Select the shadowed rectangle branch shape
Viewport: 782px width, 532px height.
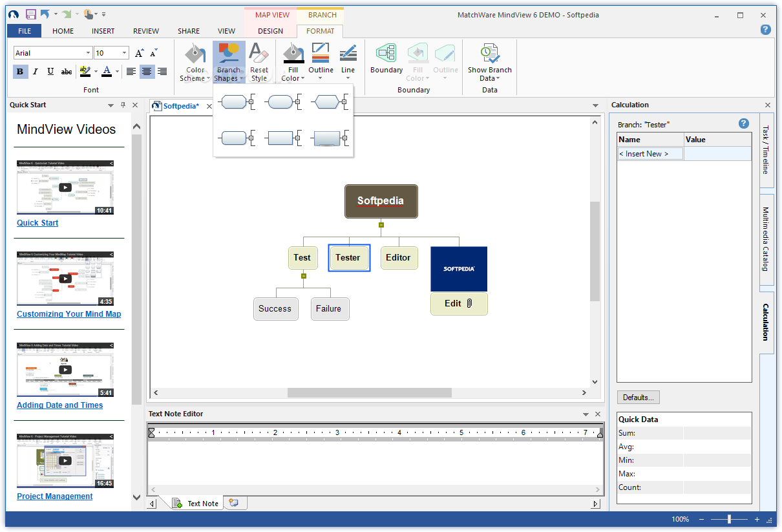click(330, 138)
